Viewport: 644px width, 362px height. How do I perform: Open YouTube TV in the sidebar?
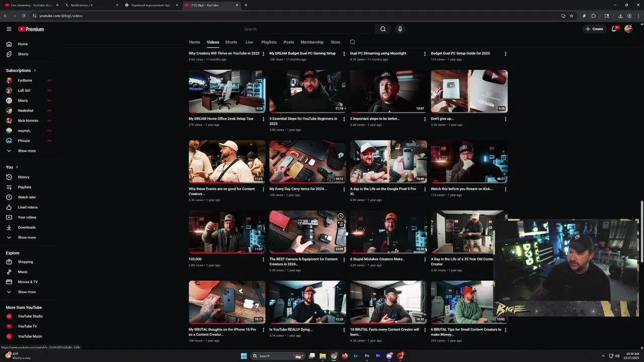pos(29,326)
